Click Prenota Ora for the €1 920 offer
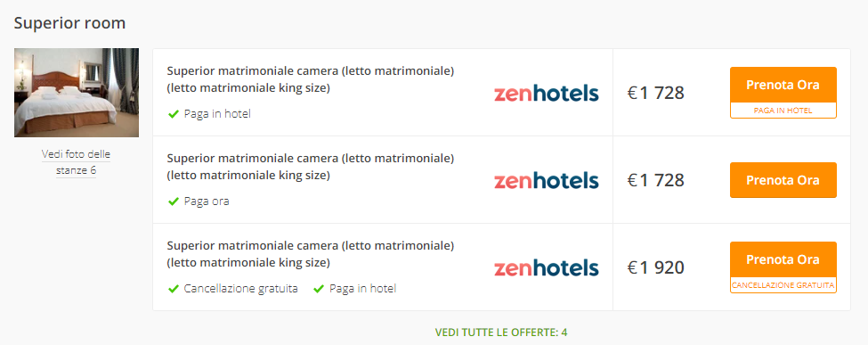 tap(783, 259)
